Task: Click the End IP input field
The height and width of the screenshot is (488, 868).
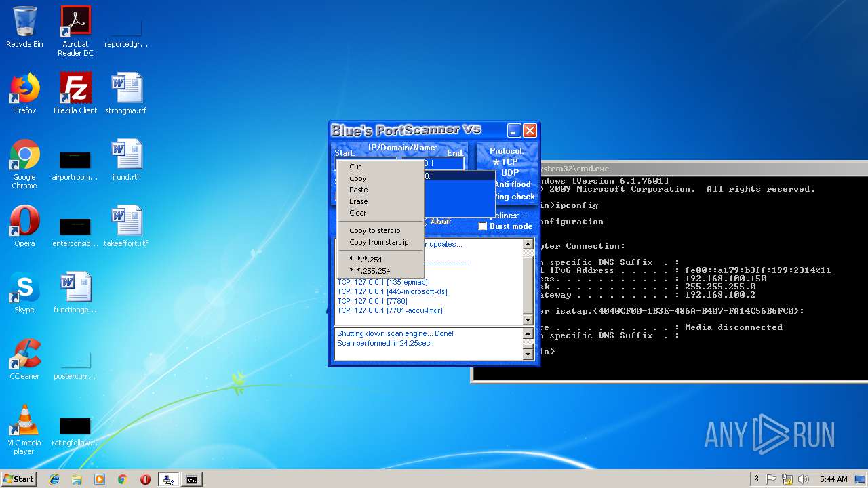Action: [x=443, y=163]
